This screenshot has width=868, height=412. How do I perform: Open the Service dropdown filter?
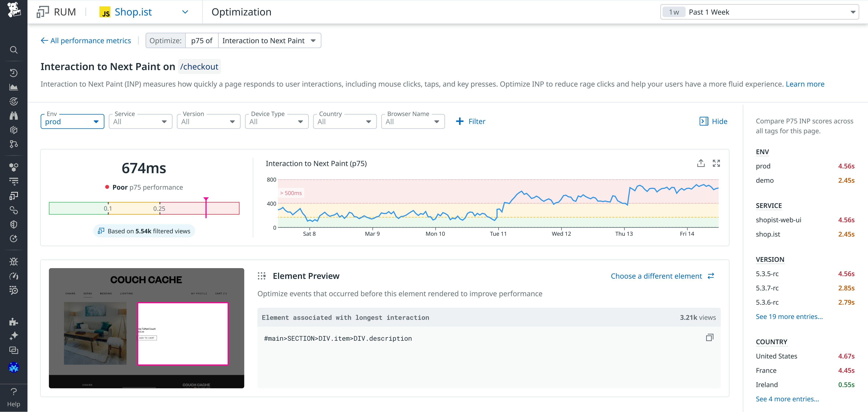click(140, 121)
